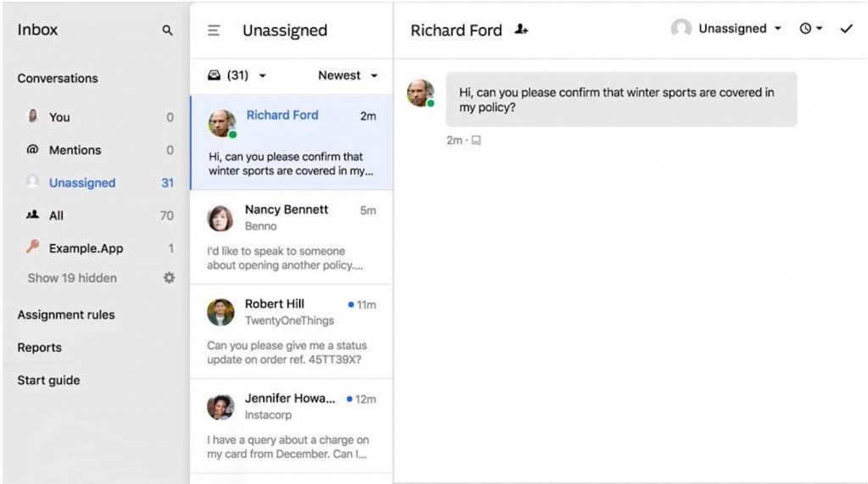Click the Example.App key icon

tap(33, 248)
